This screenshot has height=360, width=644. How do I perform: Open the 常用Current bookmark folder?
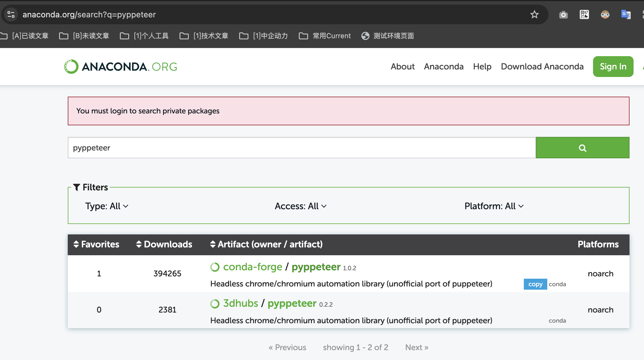click(325, 36)
